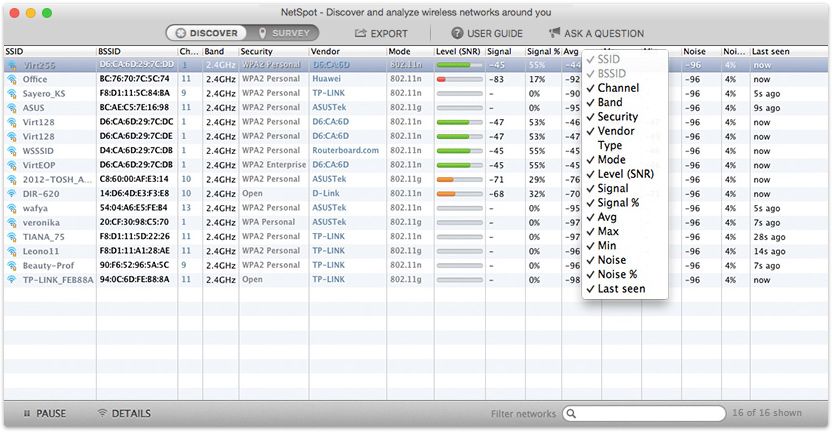The width and height of the screenshot is (832, 432).
Task: Click WPA Personal security for veronika
Action: 268,222
